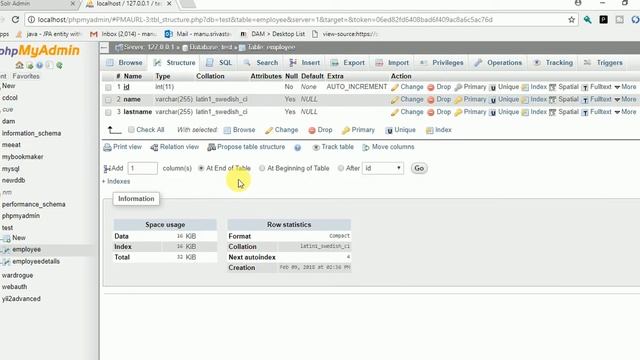
Task: Click Browse in the With selected row
Action: 239,130
